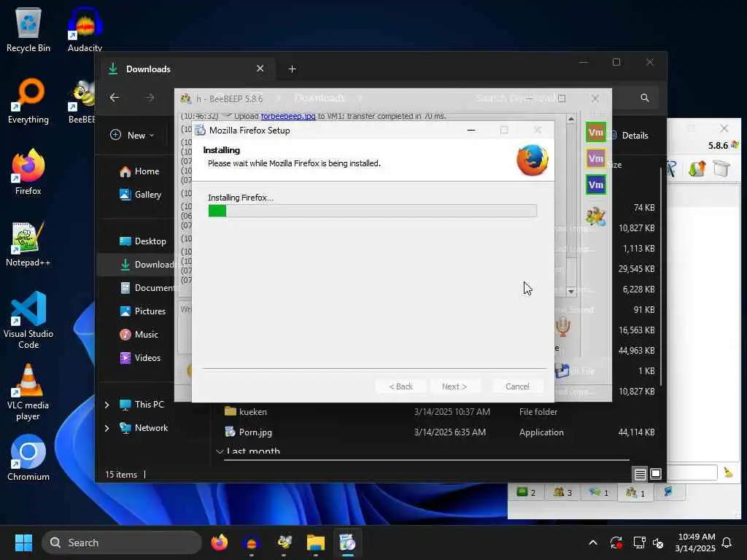Open the BeeBEEP users tab showing 3
The height and width of the screenshot is (560, 747).
[562, 492]
